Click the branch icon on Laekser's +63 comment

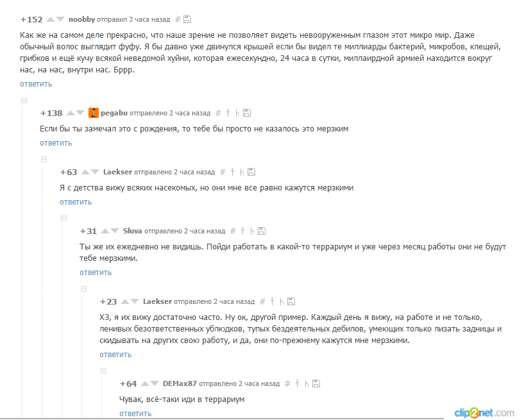tap(242, 172)
